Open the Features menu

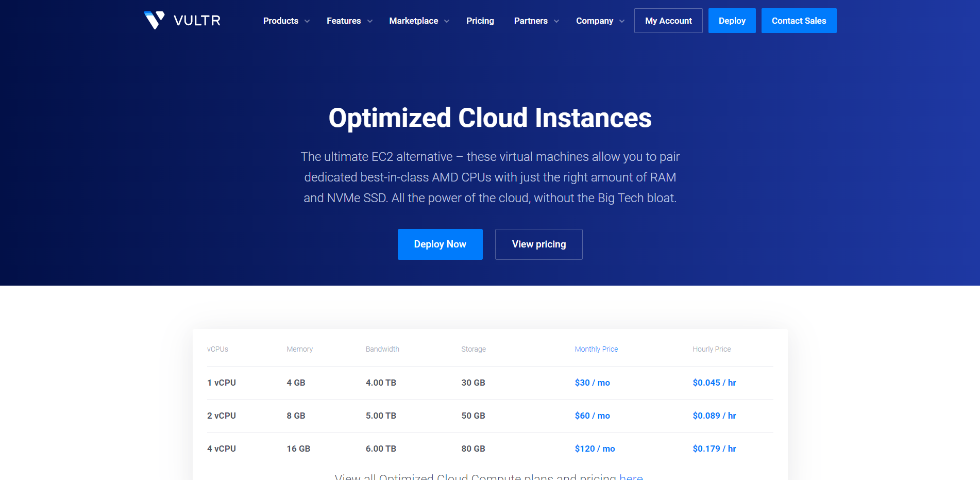click(344, 21)
